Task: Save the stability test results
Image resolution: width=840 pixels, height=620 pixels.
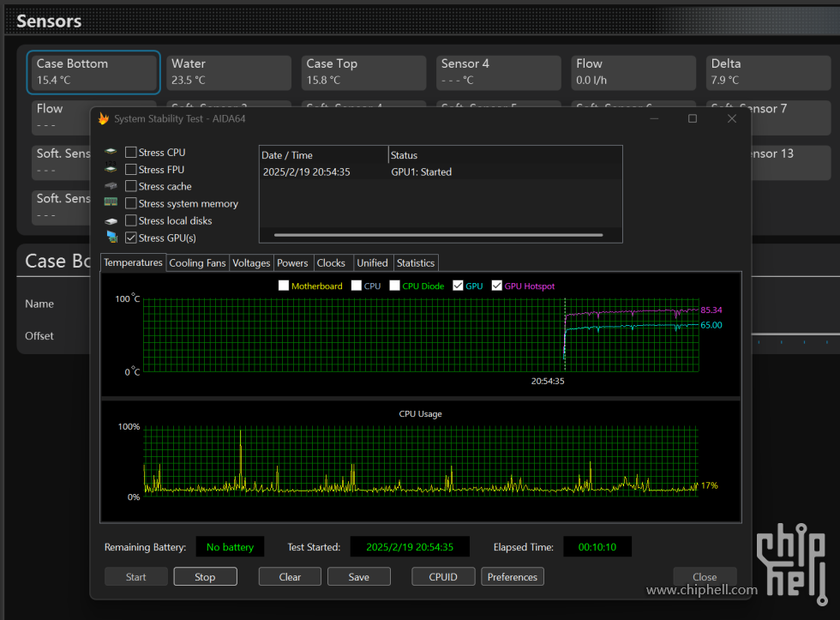Action: pyautogui.click(x=359, y=576)
